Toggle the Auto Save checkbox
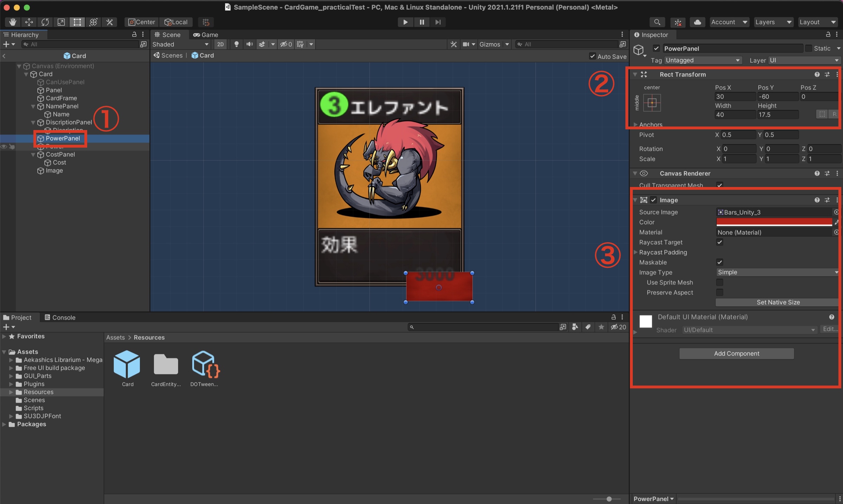The image size is (843, 504). (592, 56)
